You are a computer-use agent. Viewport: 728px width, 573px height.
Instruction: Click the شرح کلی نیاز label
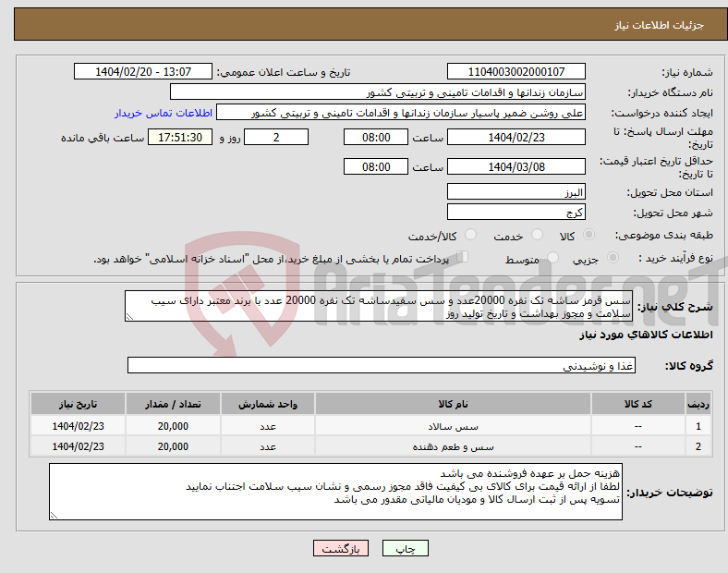tap(675, 307)
